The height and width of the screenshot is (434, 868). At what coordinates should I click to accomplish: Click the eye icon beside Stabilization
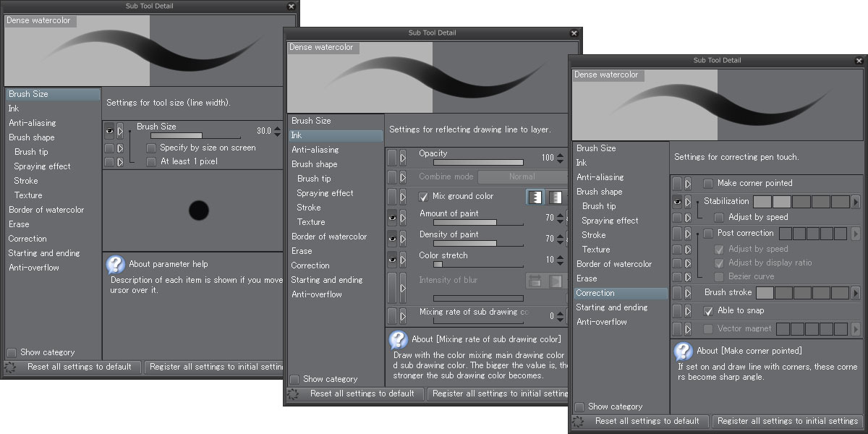[x=677, y=203]
